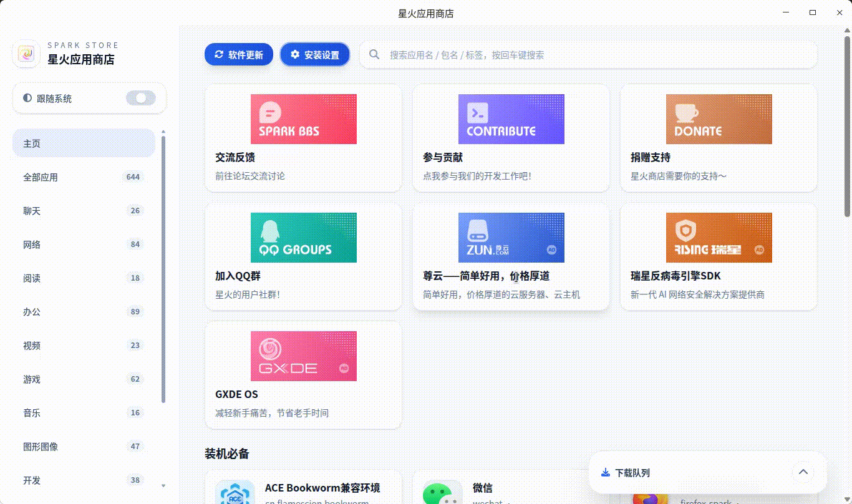
Task: Click the sidebar scroll-down arrow
Action: coord(163,486)
